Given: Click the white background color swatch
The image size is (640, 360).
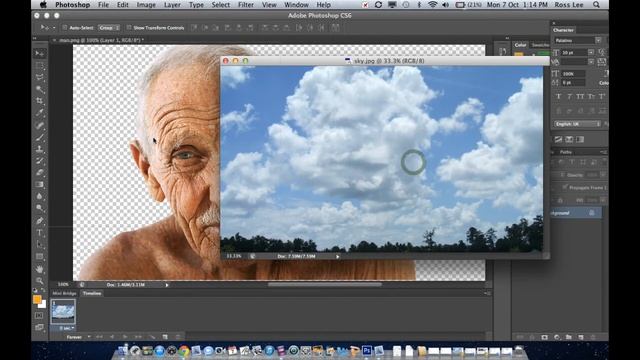Looking at the screenshot, I should [x=42, y=304].
